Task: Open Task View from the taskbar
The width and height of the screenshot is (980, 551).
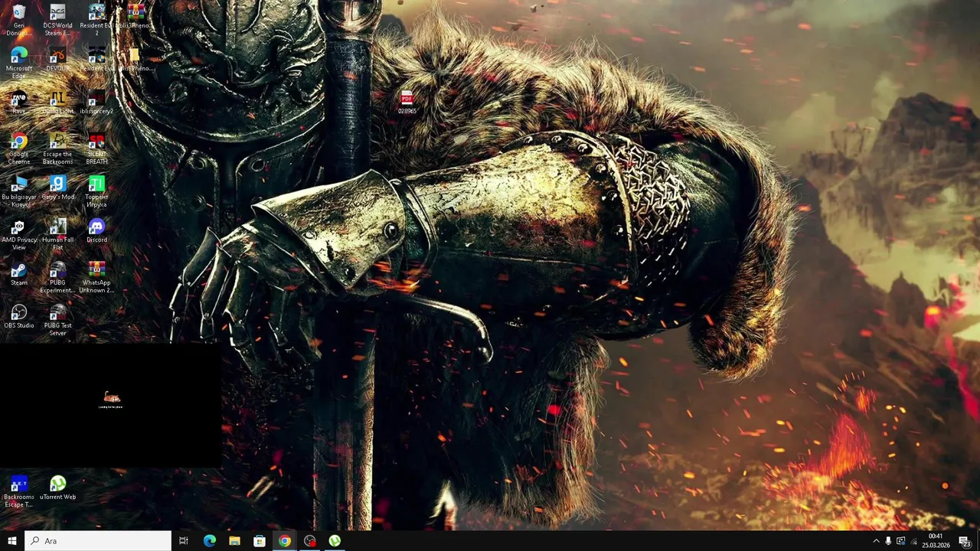Action: tap(184, 541)
